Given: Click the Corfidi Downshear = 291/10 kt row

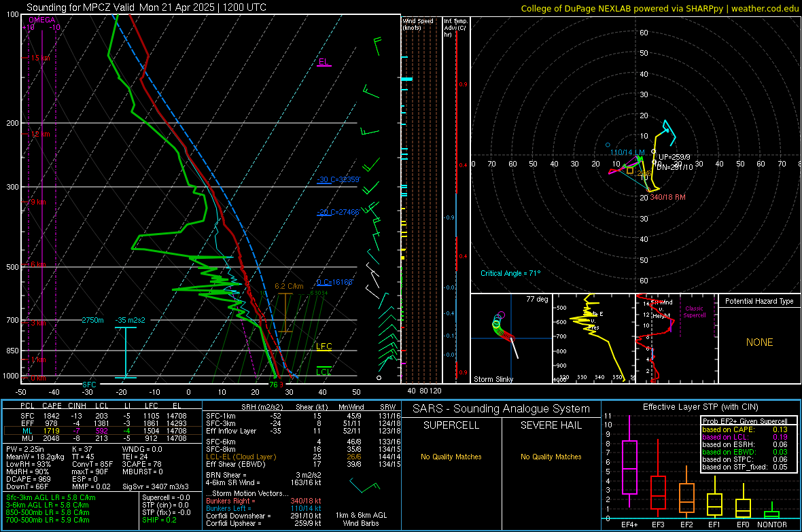Looking at the screenshot, I should 264,516.
